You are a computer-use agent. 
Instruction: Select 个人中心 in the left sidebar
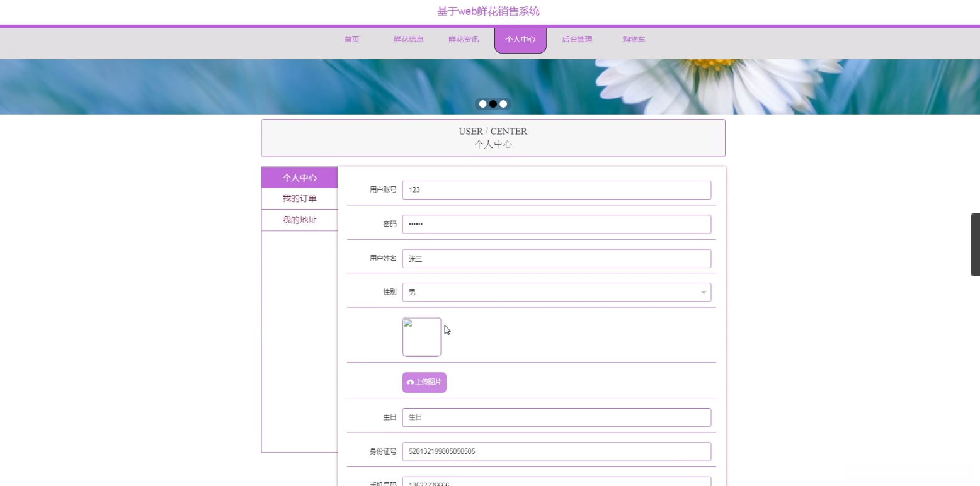coord(300,178)
